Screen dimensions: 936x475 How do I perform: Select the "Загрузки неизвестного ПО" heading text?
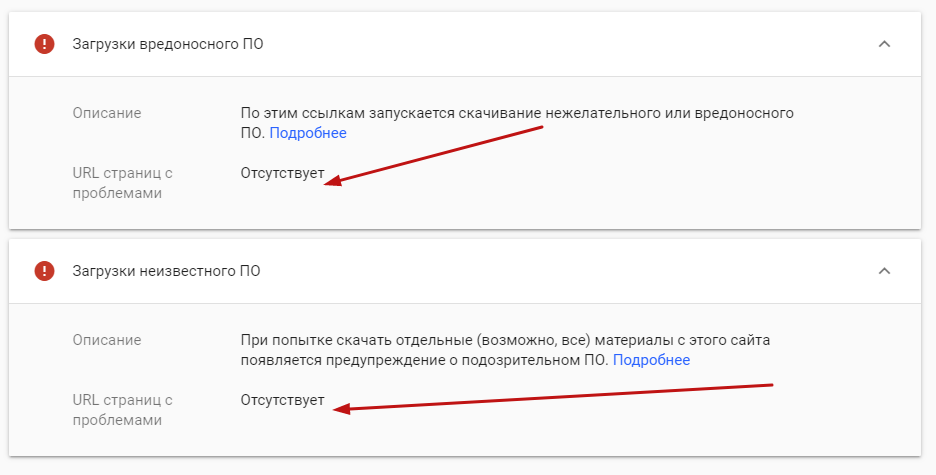click(166, 271)
